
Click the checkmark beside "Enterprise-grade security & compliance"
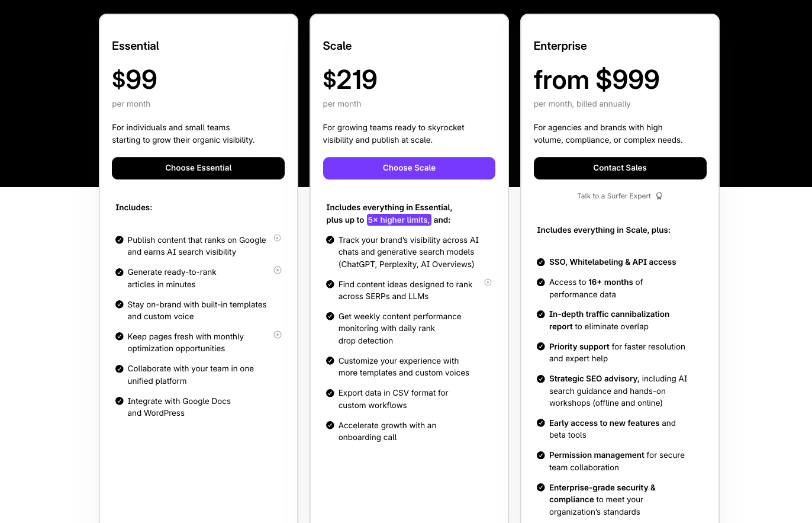tap(540, 487)
